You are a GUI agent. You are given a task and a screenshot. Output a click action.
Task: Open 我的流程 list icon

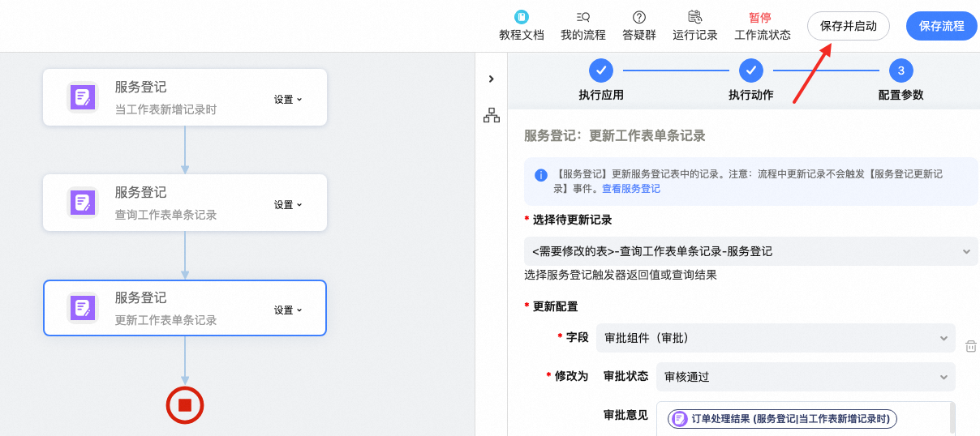[x=582, y=17]
